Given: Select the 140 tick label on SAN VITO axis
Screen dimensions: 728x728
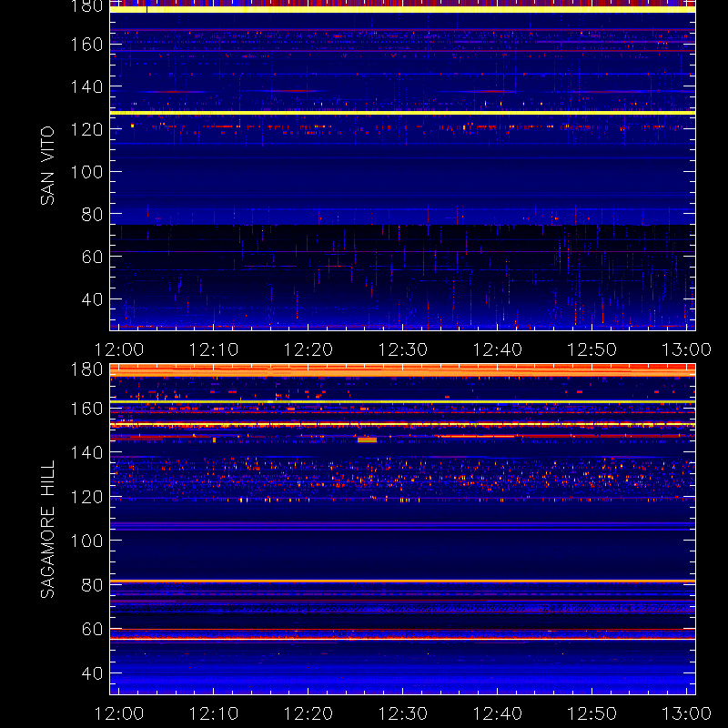Looking at the screenshot, I should pos(86,86).
